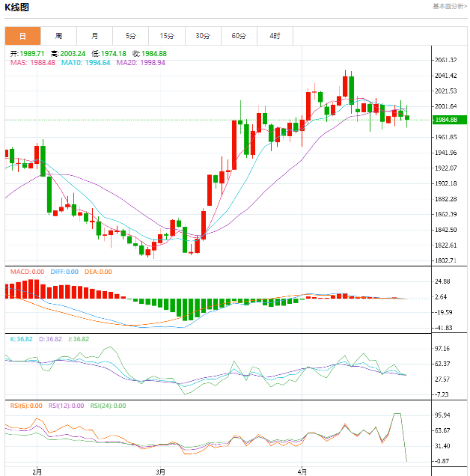The image size is (470, 476).
Task: Click the 2001.64 price axis label
Action: point(446,106)
